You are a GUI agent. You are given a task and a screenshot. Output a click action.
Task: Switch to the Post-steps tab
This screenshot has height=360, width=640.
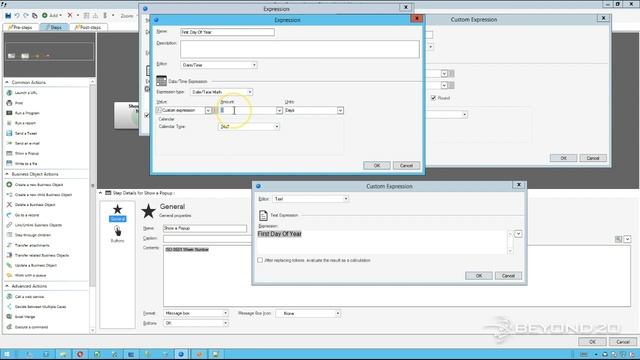[x=89, y=27]
